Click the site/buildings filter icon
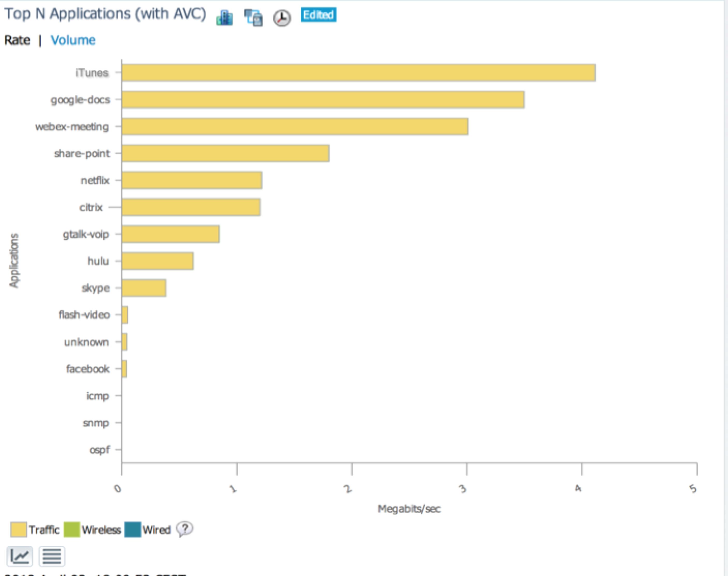Image resolution: width=728 pixels, height=576 pixels. coord(224,18)
